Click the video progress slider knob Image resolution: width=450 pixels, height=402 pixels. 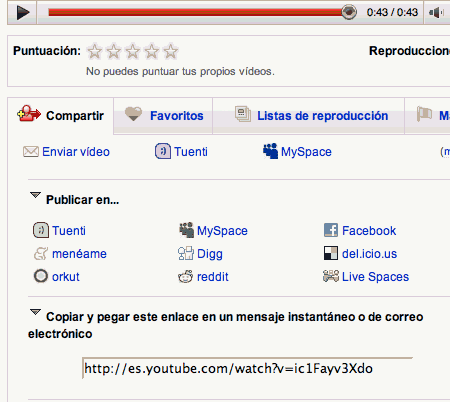[349, 12]
